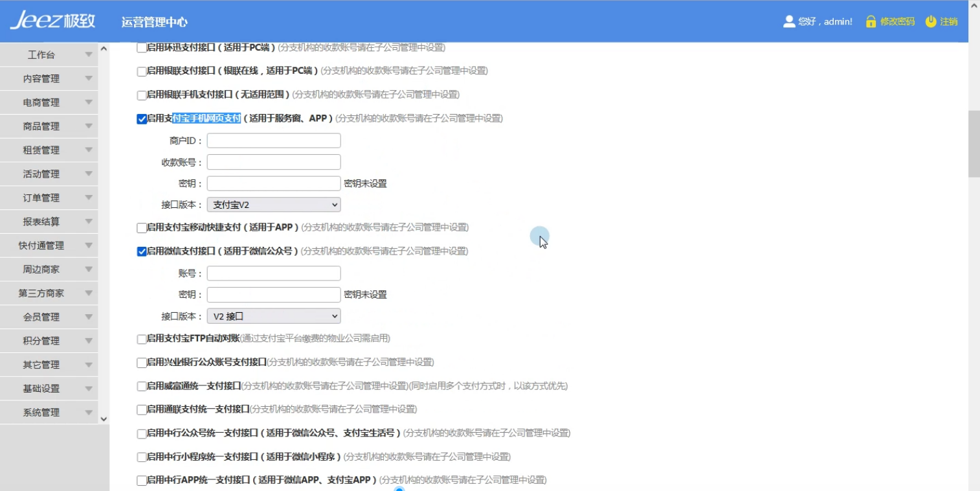Viewport: 980px width, 491px height.
Task: Click the lock icon beside 修改密码
Action: click(x=871, y=21)
